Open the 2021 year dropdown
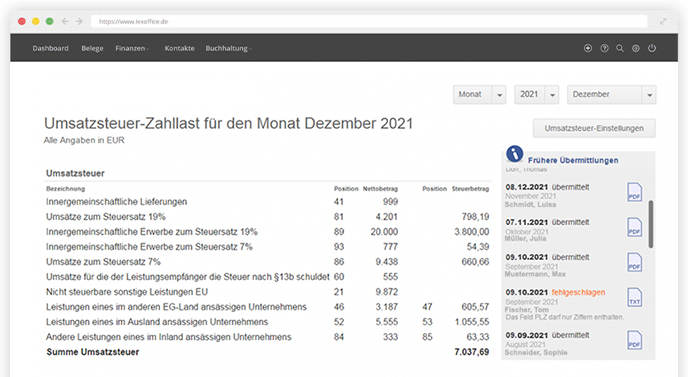 click(x=536, y=94)
